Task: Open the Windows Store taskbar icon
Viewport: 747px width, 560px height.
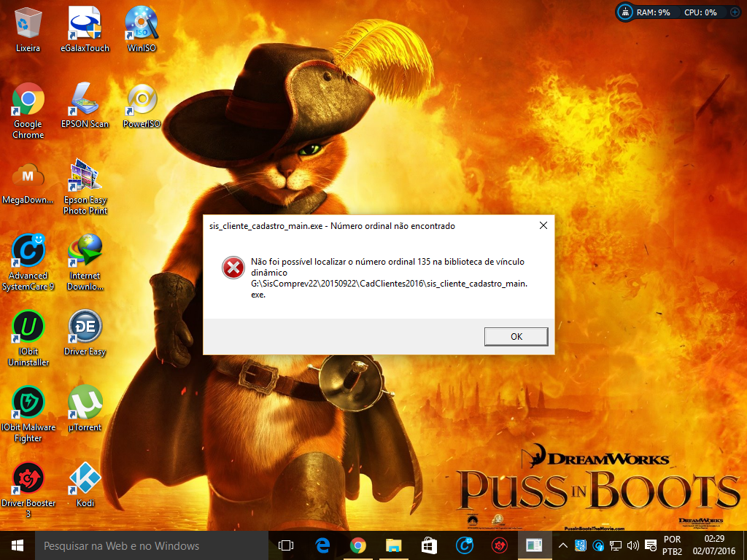Action: point(429,545)
